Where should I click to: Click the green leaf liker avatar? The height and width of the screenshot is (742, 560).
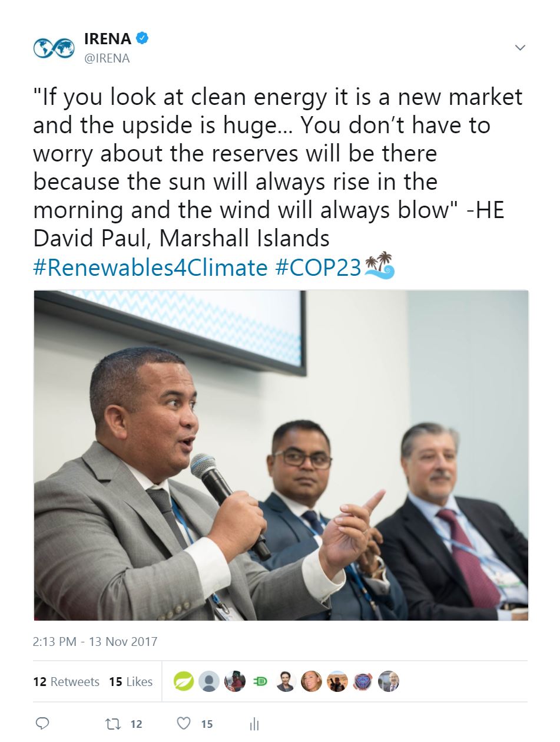[x=184, y=681]
